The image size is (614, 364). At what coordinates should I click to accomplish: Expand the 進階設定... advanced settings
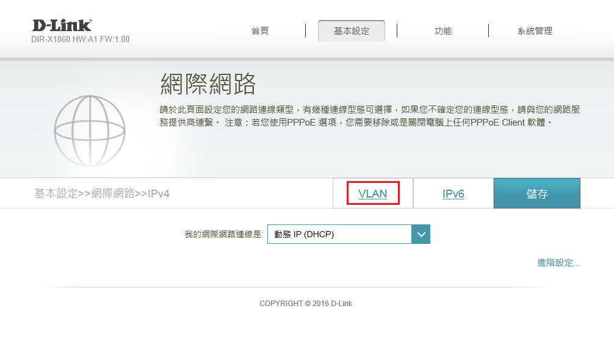click(x=558, y=263)
